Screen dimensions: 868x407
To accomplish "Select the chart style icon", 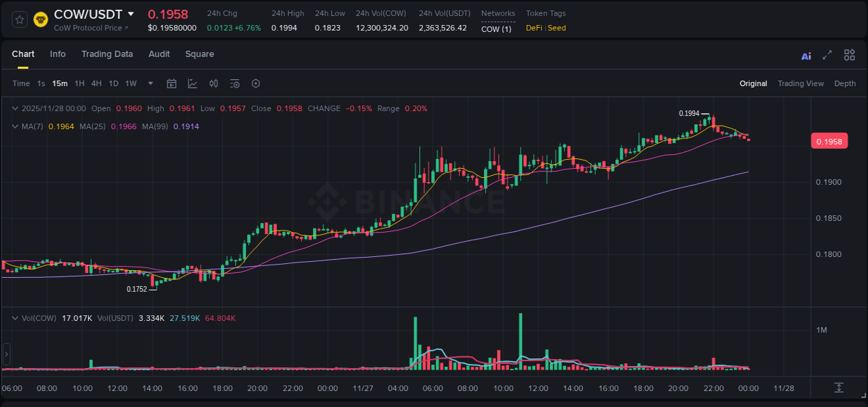I will (x=192, y=83).
